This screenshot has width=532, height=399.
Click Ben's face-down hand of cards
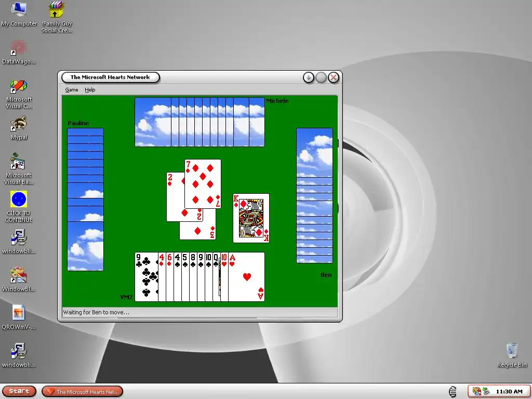point(314,195)
